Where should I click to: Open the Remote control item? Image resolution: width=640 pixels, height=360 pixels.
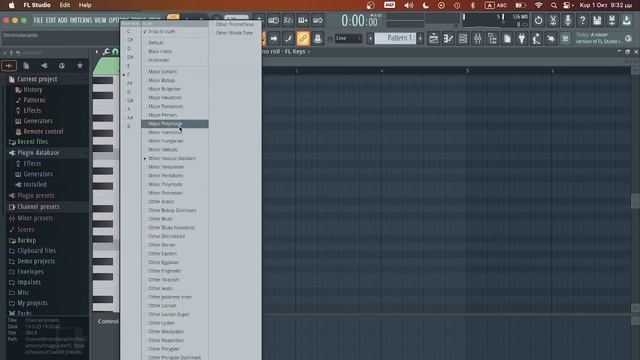click(x=43, y=131)
